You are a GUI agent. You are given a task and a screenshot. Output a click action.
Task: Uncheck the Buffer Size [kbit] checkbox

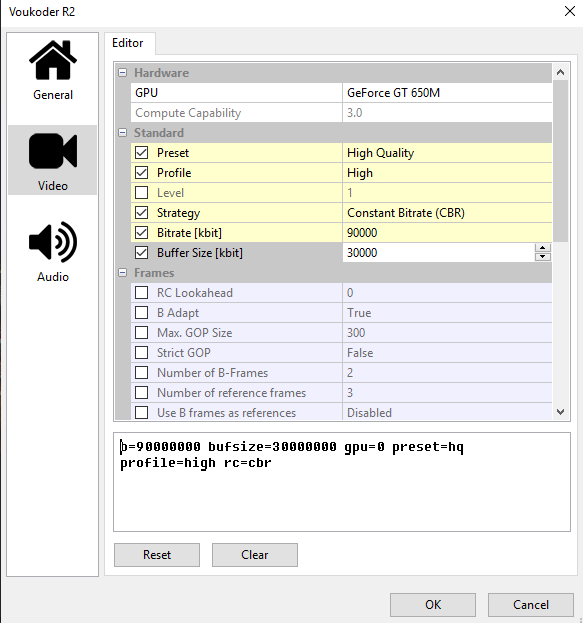point(141,253)
